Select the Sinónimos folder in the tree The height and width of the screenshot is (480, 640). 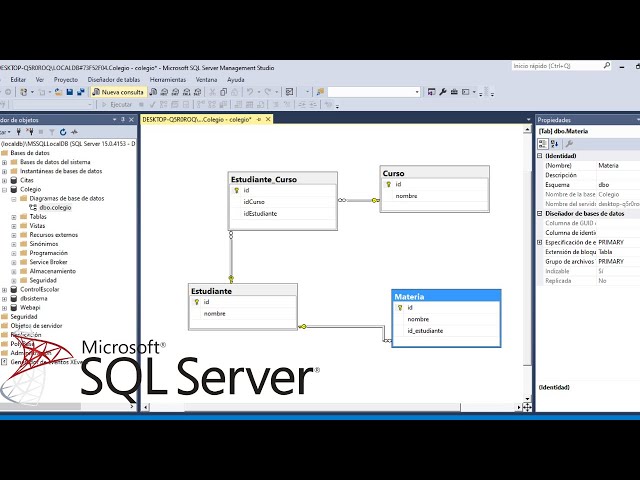coord(44,244)
